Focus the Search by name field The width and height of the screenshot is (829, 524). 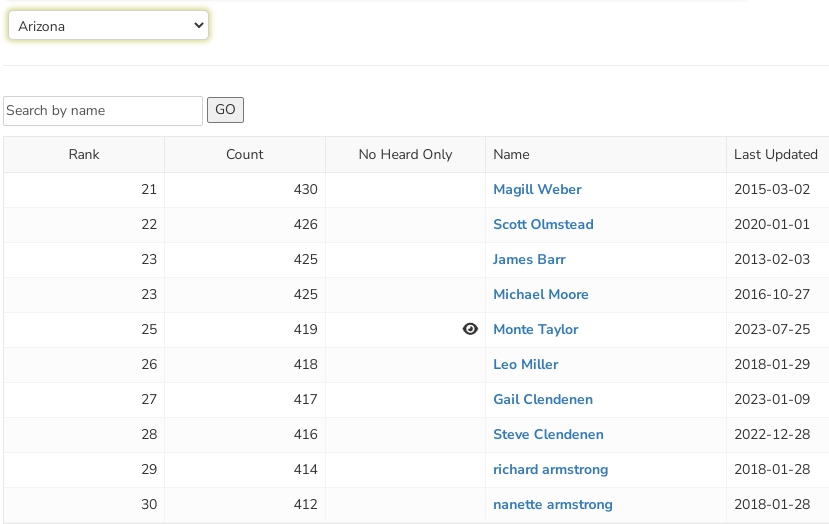pyautogui.click(x=103, y=111)
